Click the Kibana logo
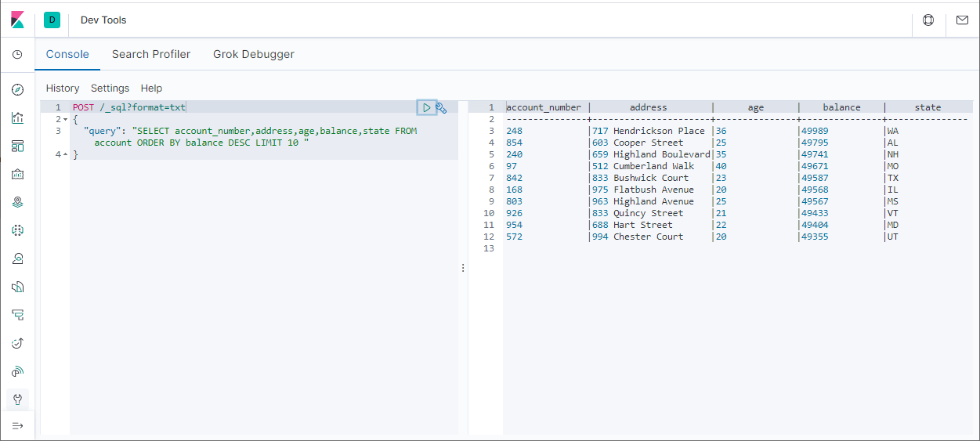The image size is (980, 441). pyautogui.click(x=17, y=20)
